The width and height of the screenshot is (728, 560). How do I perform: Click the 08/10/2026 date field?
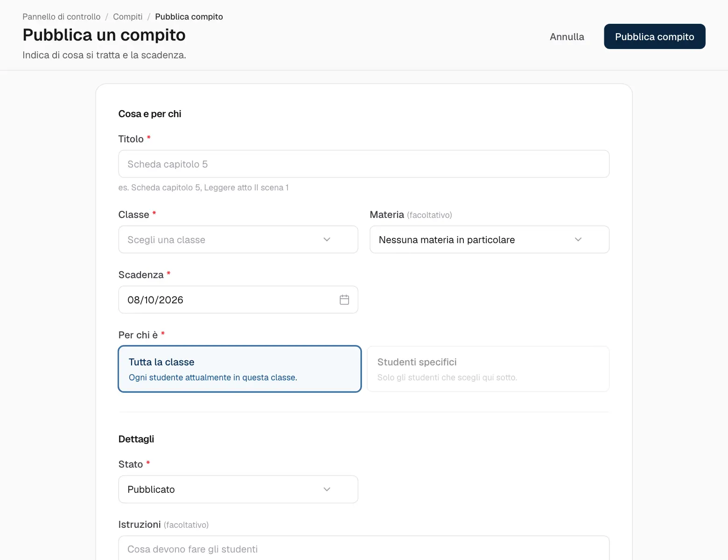[238, 300]
